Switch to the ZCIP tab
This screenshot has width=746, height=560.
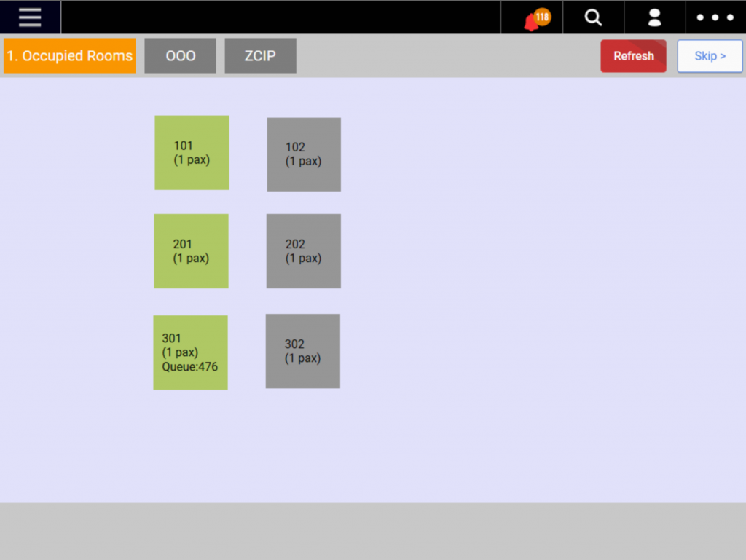(260, 56)
